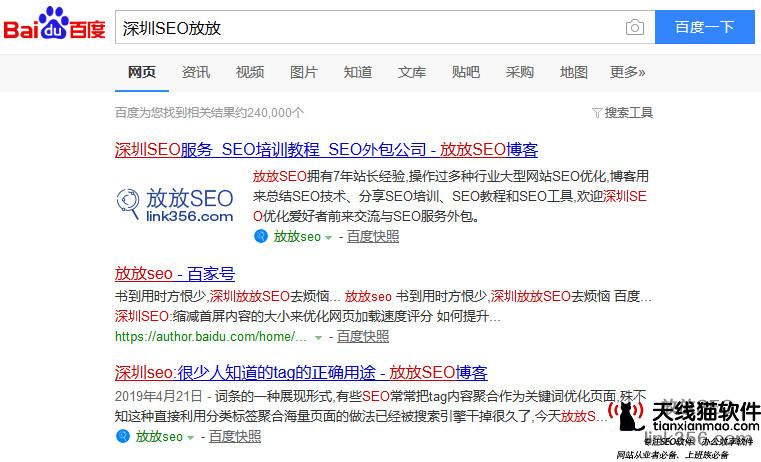The height and width of the screenshot is (462, 761).
Task: Click blue site icon beside first result's 放放seo
Action: click(x=261, y=236)
